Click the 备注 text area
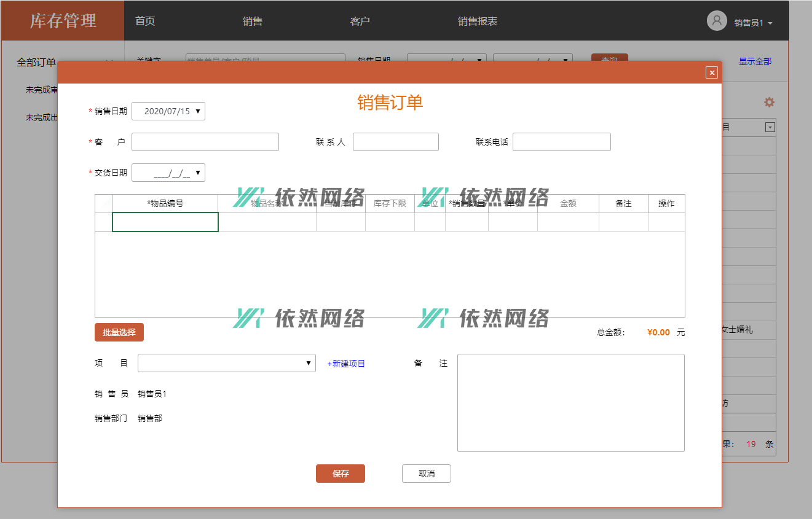Image resolution: width=812 pixels, height=519 pixels. coord(571,403)
